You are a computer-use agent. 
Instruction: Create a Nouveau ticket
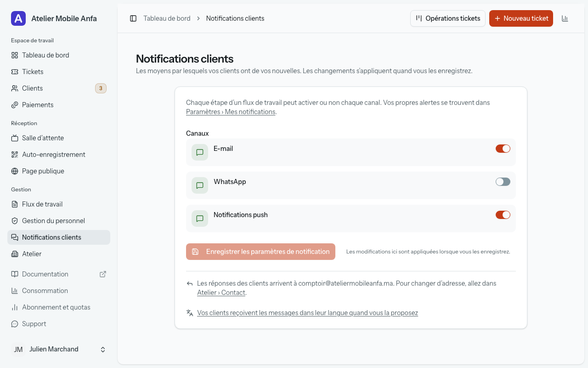point(521,18)
